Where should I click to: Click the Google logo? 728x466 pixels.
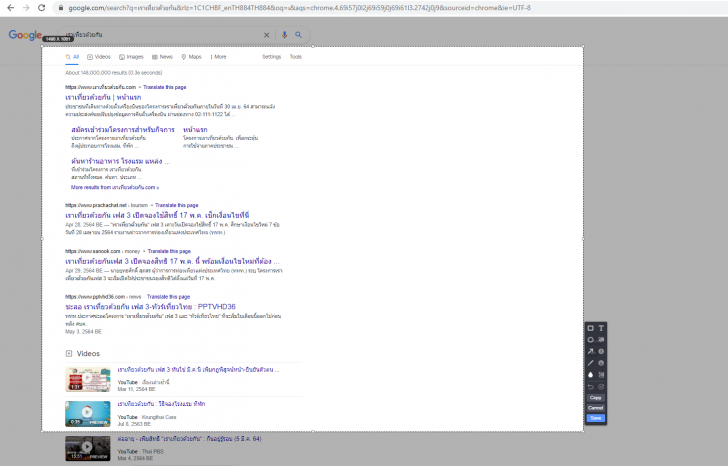[x=25, y=35]
